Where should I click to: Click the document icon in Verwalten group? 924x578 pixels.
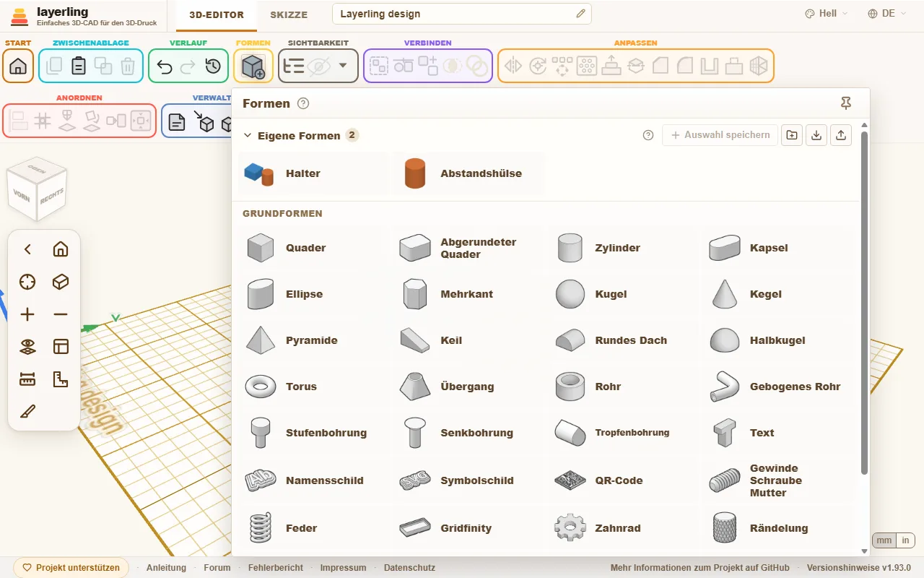(176, 122)
